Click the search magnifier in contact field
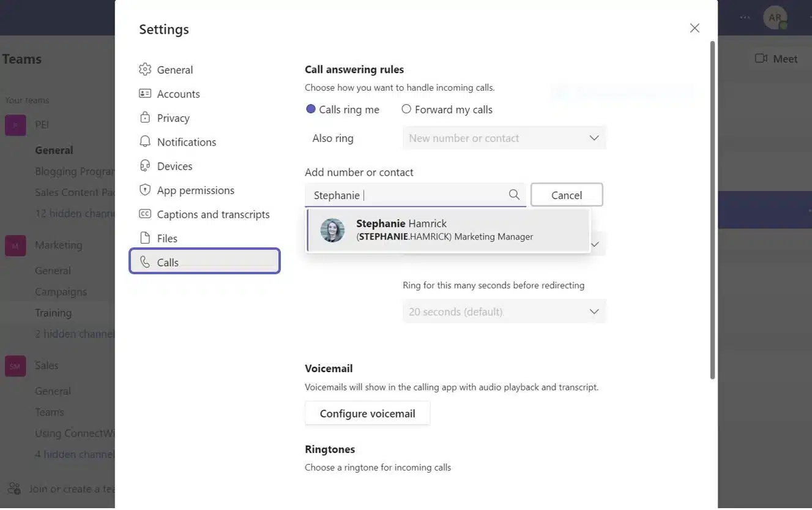This screenshot has height=510, width=812. 514,195
